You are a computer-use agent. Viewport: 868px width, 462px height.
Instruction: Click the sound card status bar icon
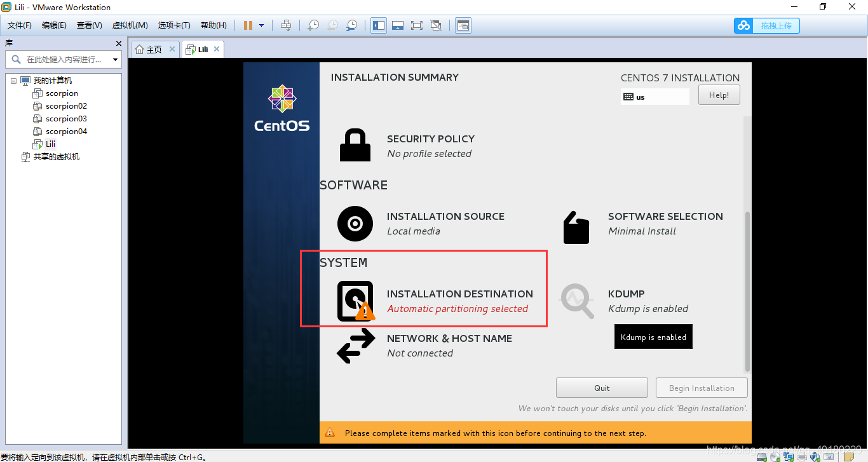click(815, 456)
